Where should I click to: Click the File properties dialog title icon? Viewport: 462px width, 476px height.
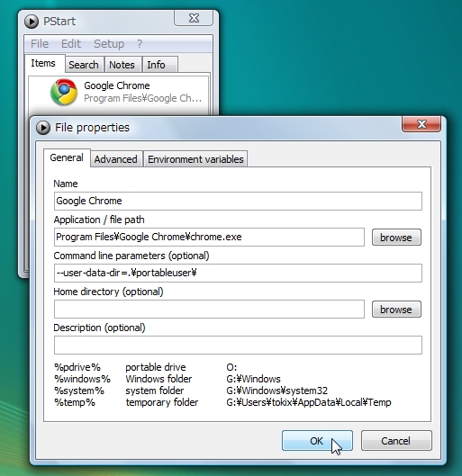(x=43, y=128)
